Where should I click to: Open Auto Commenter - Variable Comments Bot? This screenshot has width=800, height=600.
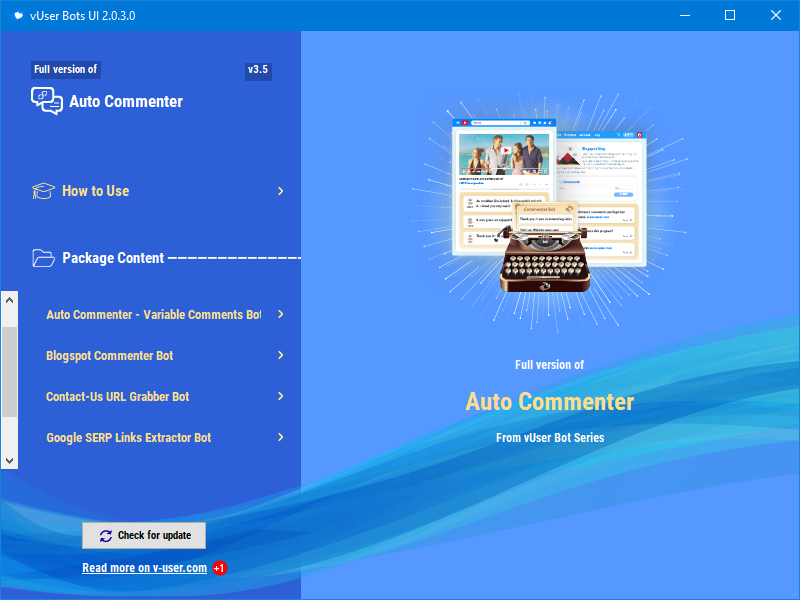click(154, 315)
